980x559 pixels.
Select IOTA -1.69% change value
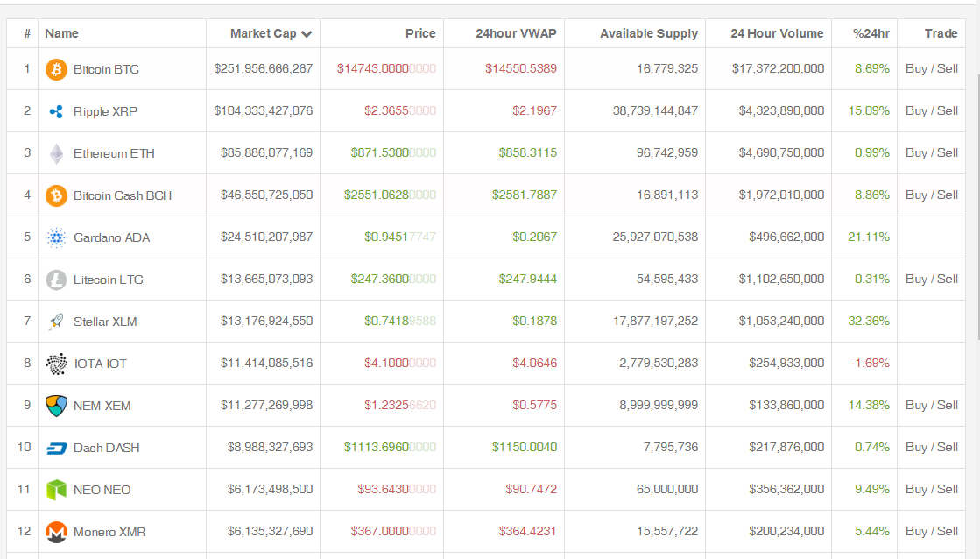pyautogui.click(x=870, y=364)
